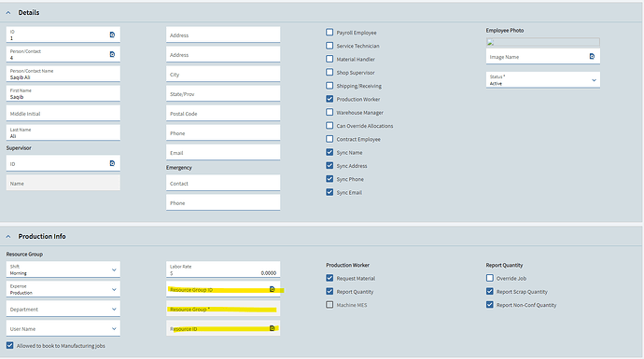Enable Warehouse Manager checkbox
Screen dimensions: 644x359
coord(329,112)
